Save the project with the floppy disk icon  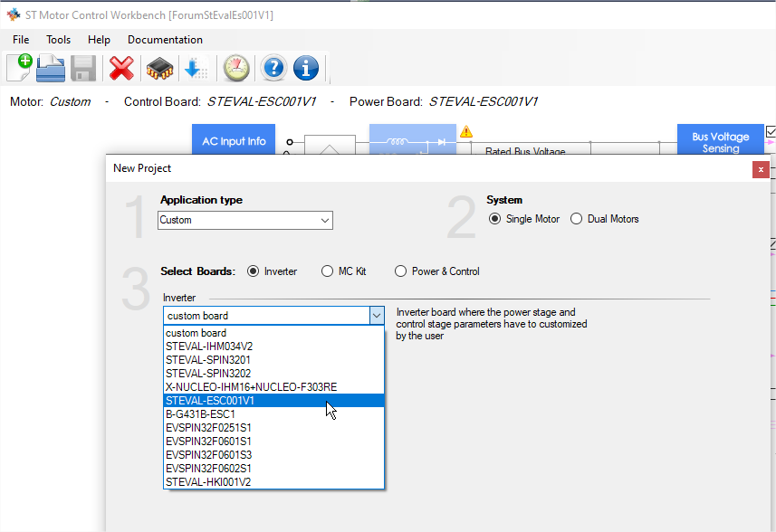coord(83,68)
